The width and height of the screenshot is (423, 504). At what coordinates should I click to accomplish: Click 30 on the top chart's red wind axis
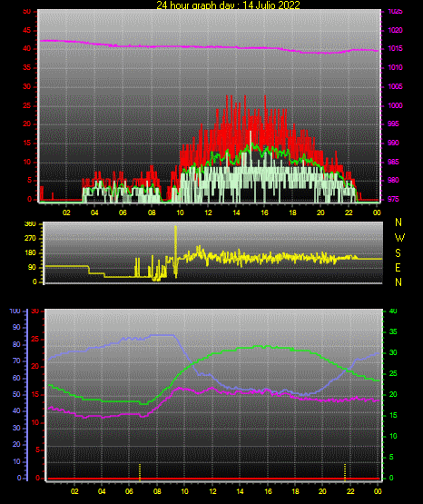pyautogui.click(x=27, y=86)
